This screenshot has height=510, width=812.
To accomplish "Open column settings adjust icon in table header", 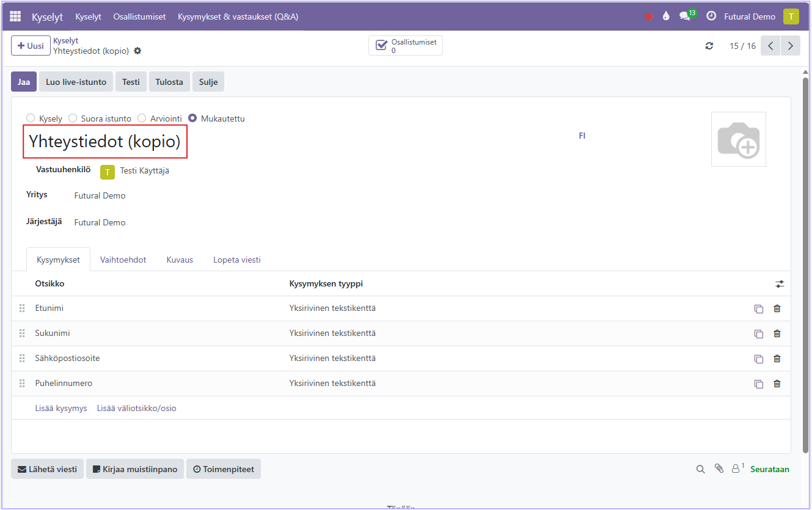I will [780, 284].
